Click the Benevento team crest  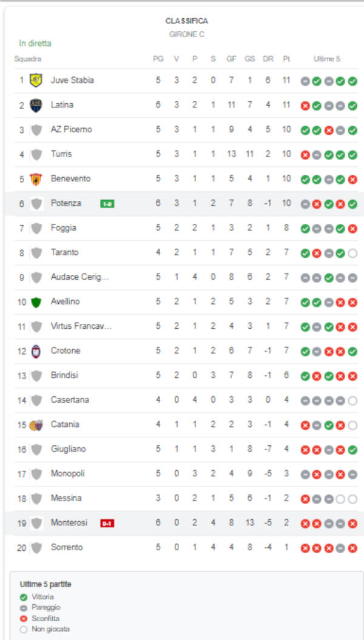[x=36, y=179]
